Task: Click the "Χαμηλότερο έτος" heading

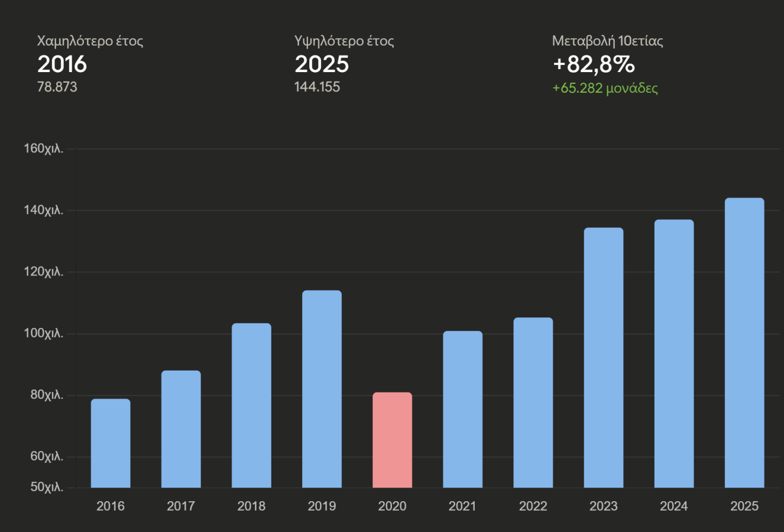Action: click(90, 41)
